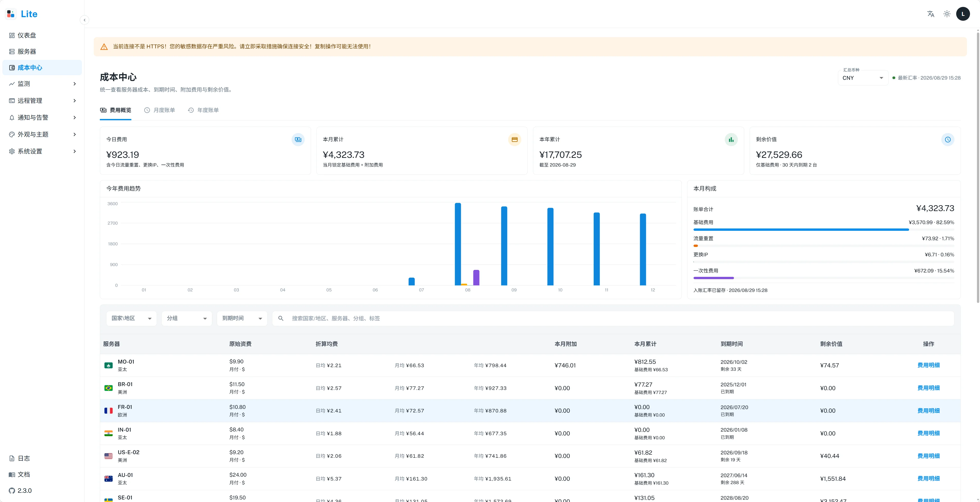Viewport: 980px width, 502px height.
Task: Click the language translation icon
Action: pos(931,14)
